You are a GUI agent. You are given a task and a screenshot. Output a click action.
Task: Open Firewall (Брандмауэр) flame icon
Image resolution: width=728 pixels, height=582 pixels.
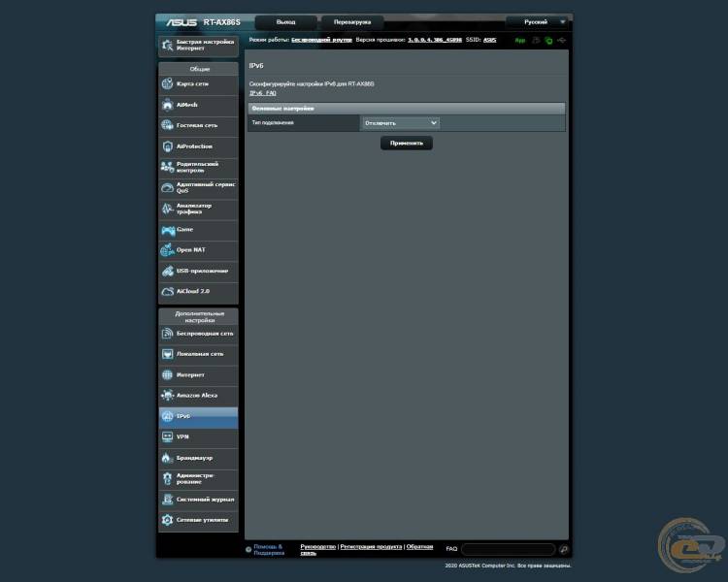point(167,458)
